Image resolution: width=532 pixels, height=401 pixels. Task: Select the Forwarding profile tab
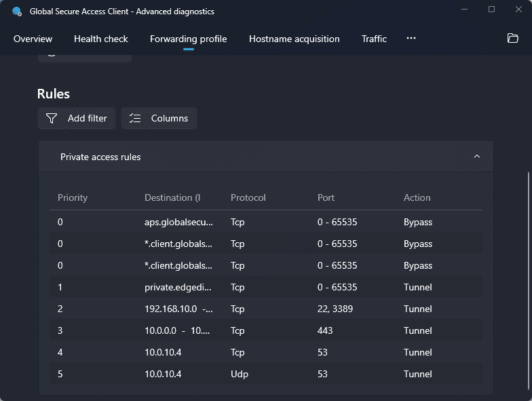tap(189, 39)
